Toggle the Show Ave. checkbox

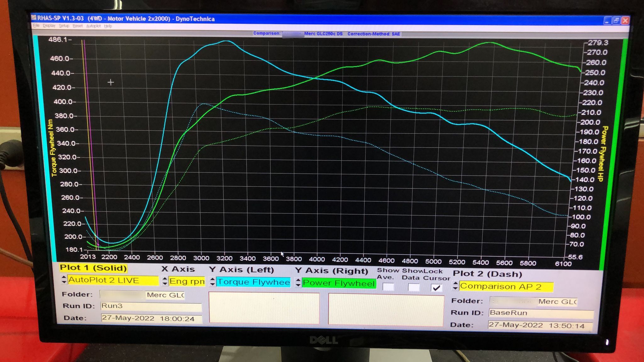[x=388, y=287]
